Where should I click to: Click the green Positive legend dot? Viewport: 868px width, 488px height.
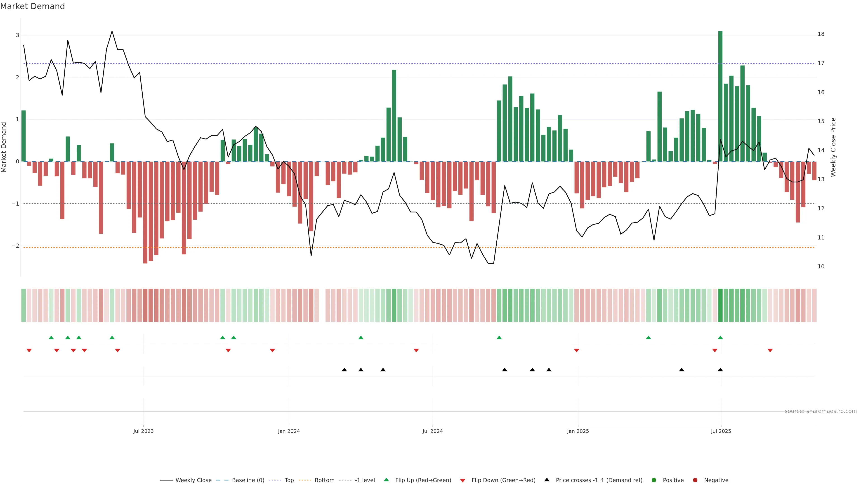[x=654, y=480]
